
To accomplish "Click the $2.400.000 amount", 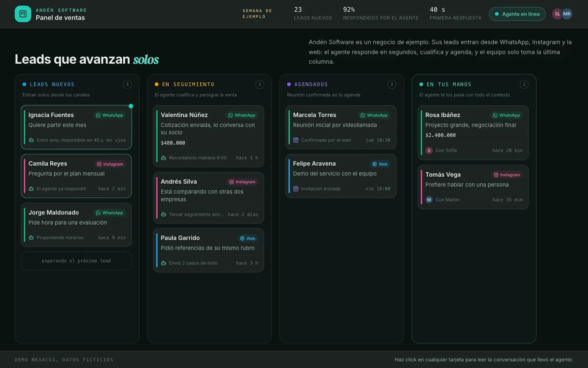I will click(x=440, y=135).
